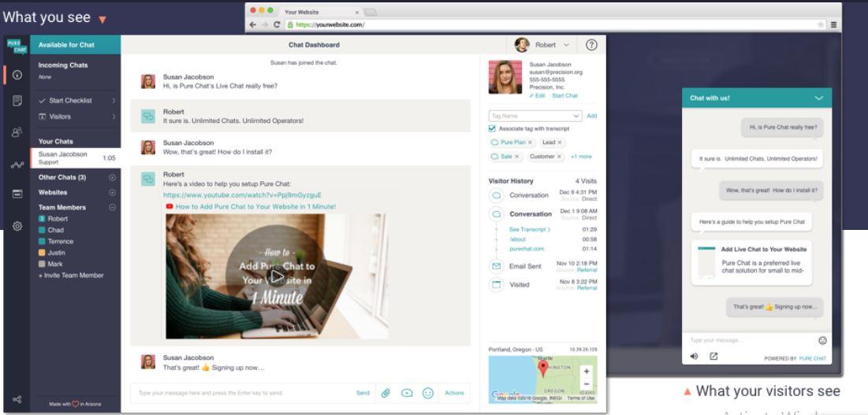868x415 pixels.
Task: Open the Tag Name dropdown
Action: coord(535,116)
